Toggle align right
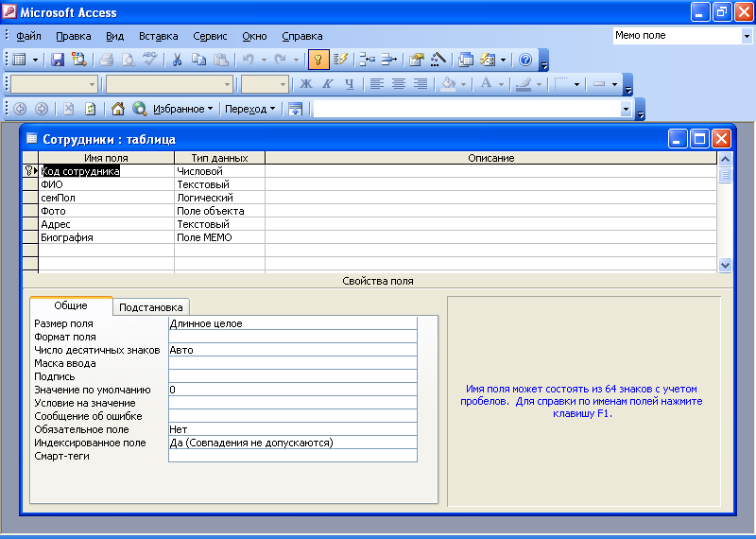This screenshot has height=539, width=756. (x=421, y=84)
